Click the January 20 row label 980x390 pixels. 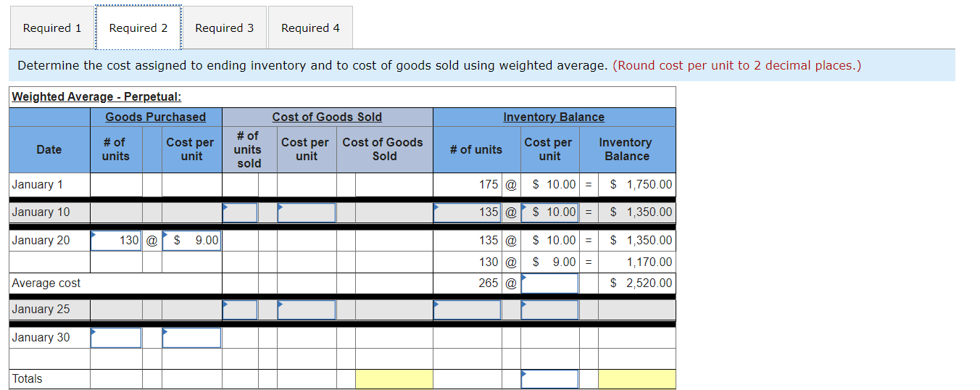(41, 240)
